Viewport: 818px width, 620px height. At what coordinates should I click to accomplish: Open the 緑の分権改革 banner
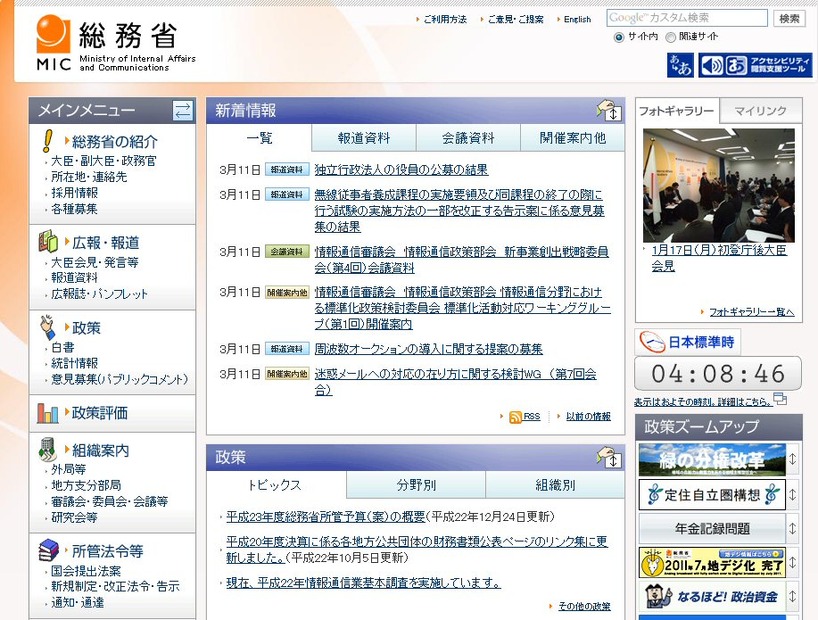point(712,459)
